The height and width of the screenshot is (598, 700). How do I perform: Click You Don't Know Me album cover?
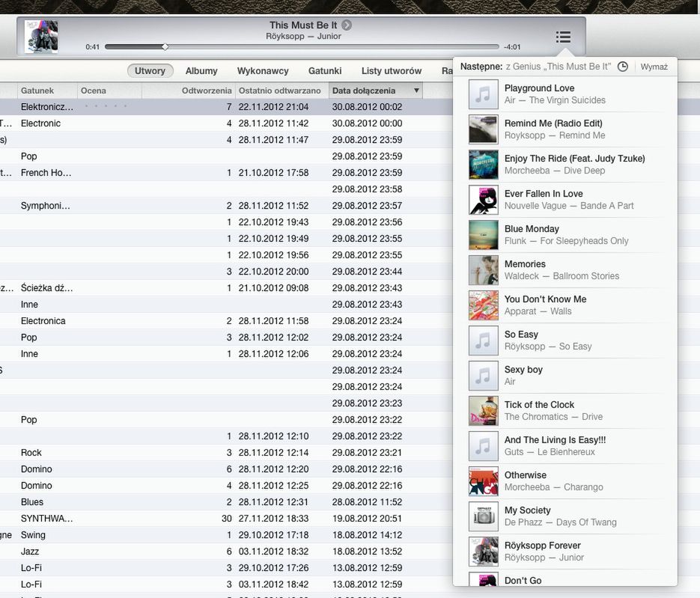(483, 305)
